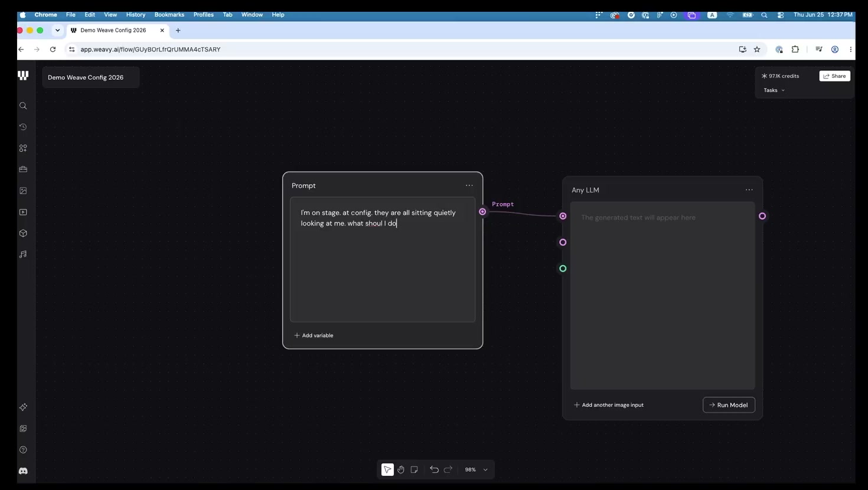Open the Bookmarks menu

coord(169,15)
